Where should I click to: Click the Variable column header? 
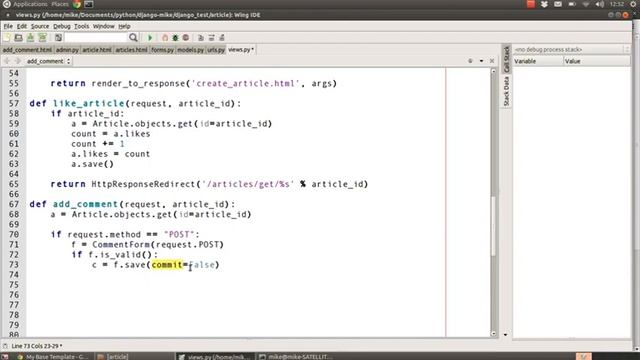(x=538, y=61)
